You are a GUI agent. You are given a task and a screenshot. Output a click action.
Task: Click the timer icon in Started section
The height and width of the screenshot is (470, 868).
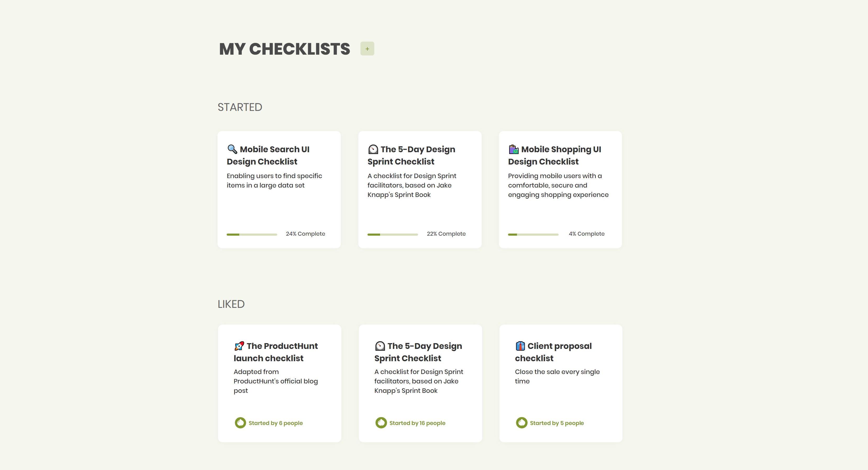(x=373, y=149)
